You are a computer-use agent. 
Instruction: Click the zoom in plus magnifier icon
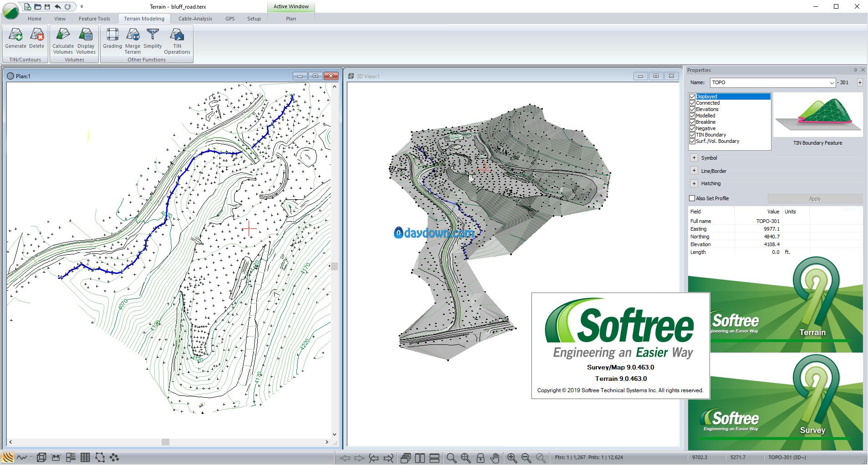point(512,458)
